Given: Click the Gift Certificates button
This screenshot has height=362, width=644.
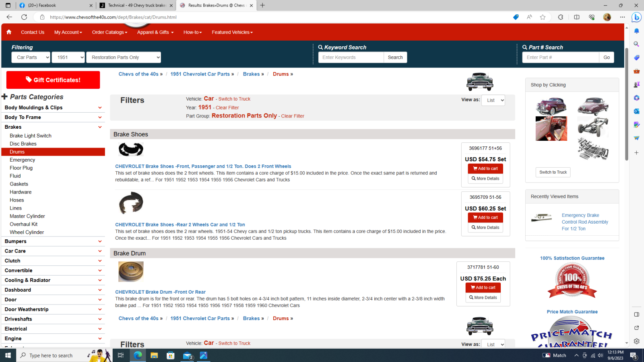Looking at the screenshot, I should click(53, 80).
